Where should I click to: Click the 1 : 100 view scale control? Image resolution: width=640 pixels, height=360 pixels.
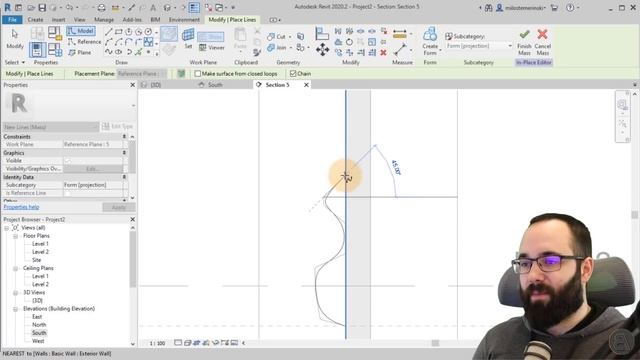(x=158, y=343)
